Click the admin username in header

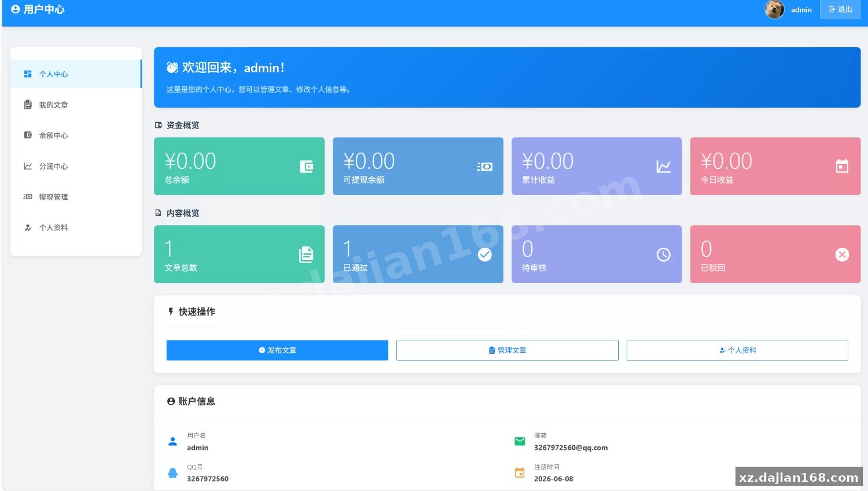(801, 10)
